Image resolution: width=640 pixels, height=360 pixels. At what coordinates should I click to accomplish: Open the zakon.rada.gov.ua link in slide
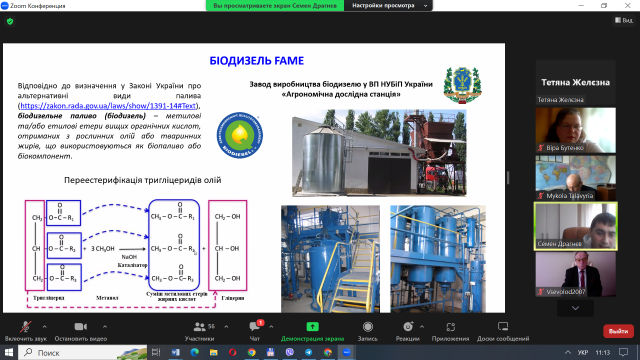tap(108, 106)
